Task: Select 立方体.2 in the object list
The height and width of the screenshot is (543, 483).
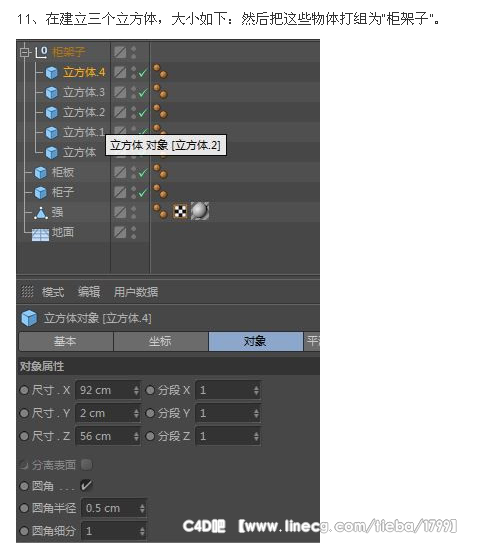Action: click(x=84, y=113)
